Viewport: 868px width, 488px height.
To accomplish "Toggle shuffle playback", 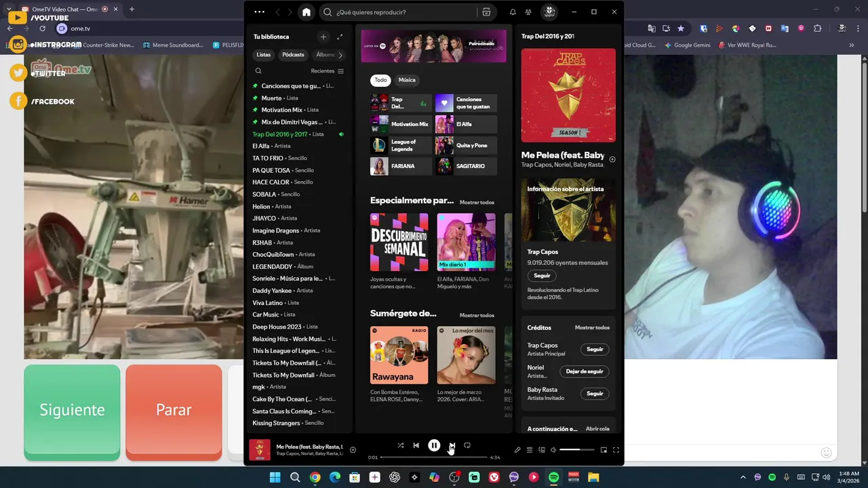I will [x=400, y=445].
